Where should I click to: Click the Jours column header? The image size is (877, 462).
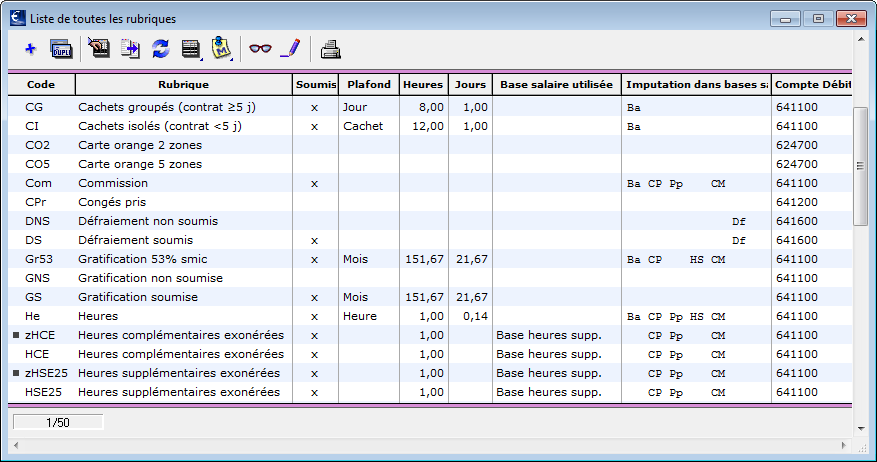tap(470, 84)
